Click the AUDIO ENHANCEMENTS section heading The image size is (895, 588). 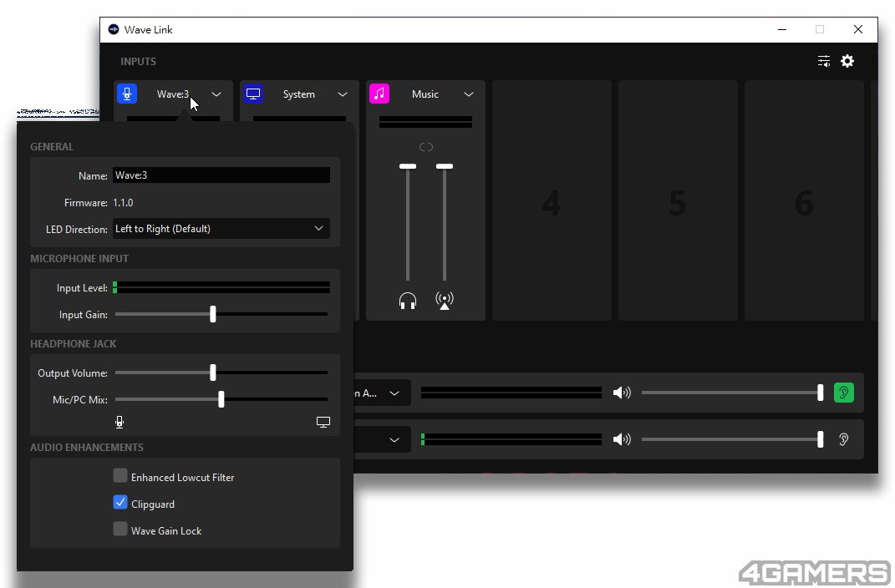87,447
